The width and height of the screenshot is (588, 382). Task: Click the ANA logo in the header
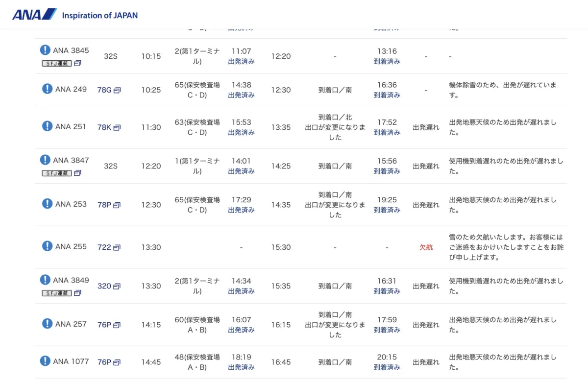pos(34,15)
